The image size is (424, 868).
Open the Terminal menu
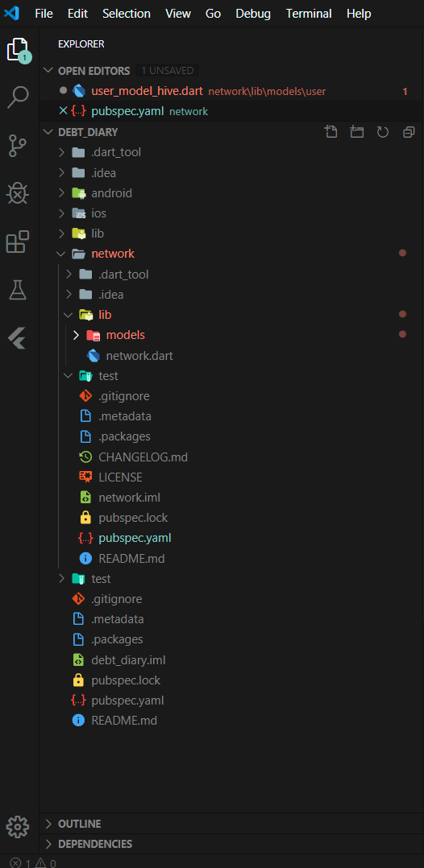pyautogui.click(x=309, y=14)
